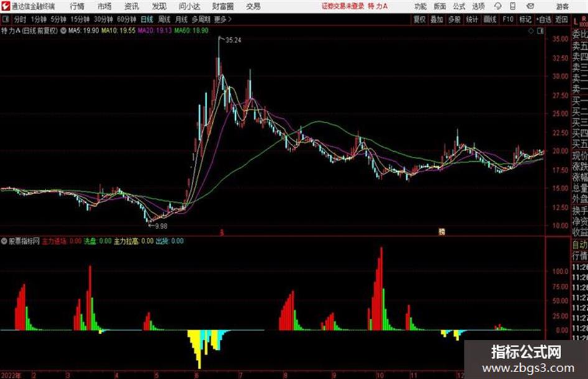Click the event marker icon below September
Image resolution: width=588 pixels, height=379 pixels.
(x=442, y=232)
